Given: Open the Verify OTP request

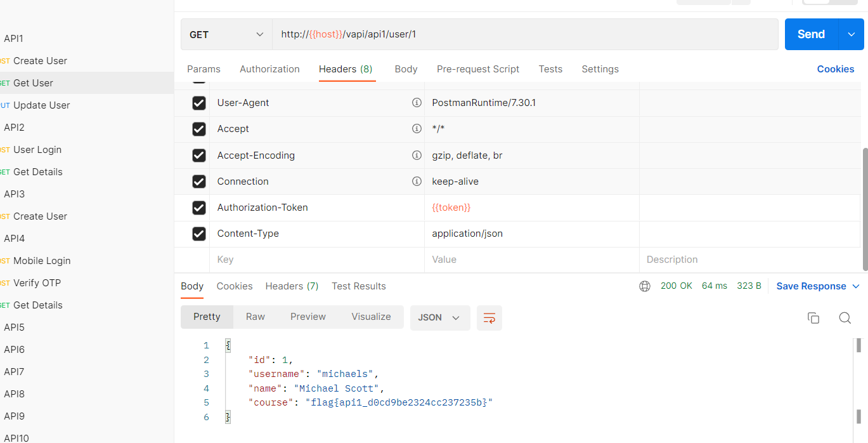Looking at the screenshot, I should tap(37, 283).
